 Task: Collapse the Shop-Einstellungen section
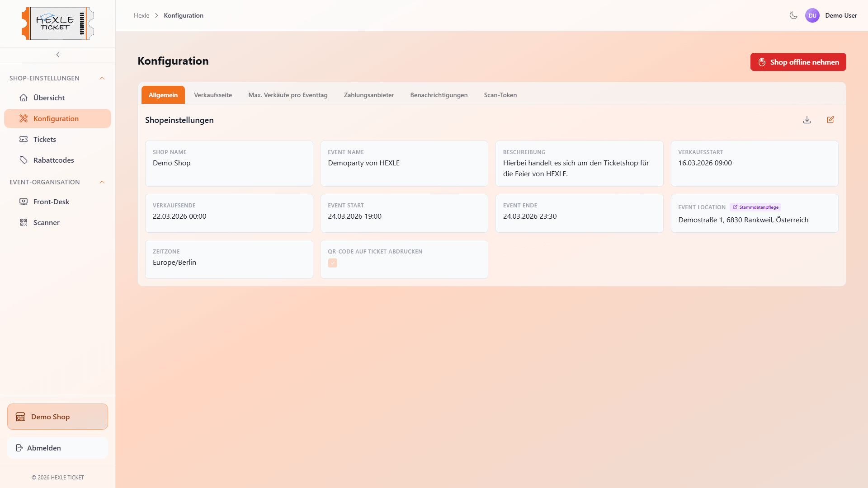pyautogui.click(x=102, y=78)
